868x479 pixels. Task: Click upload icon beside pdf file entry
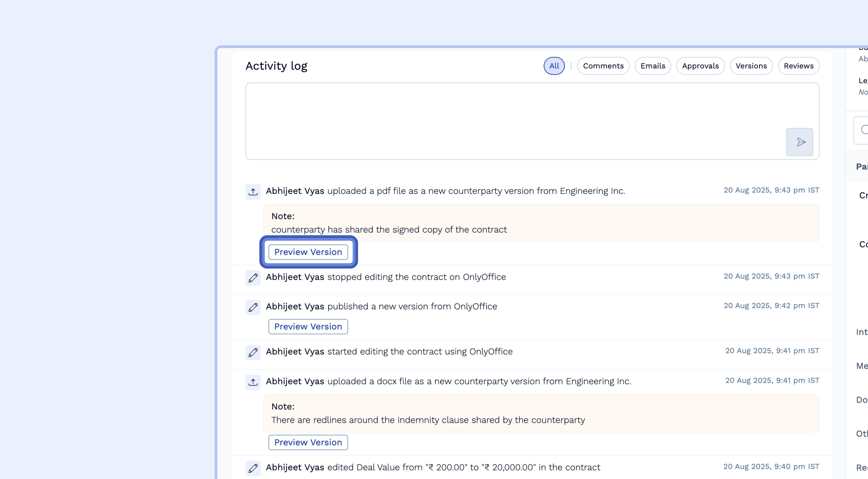(x=253, y=192)
